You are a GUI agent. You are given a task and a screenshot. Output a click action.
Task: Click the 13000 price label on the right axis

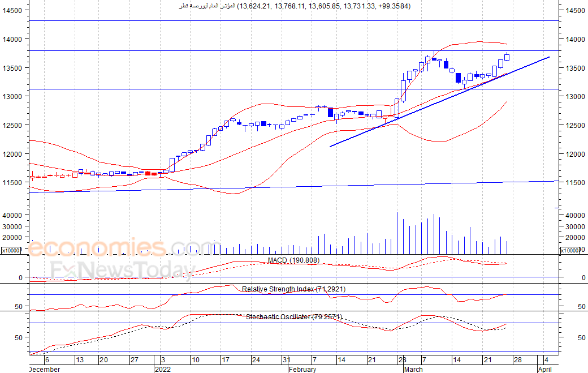tap(575, 96)
